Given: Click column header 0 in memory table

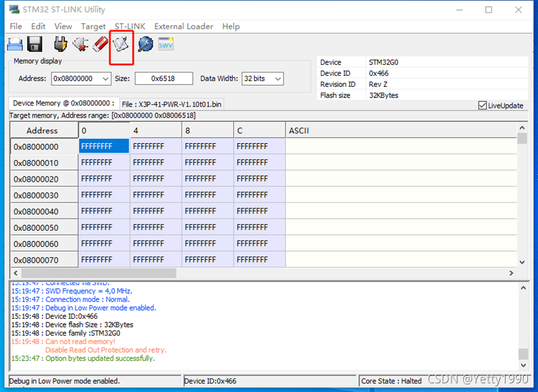Looking at the screenshot, I should click(104, 130).
